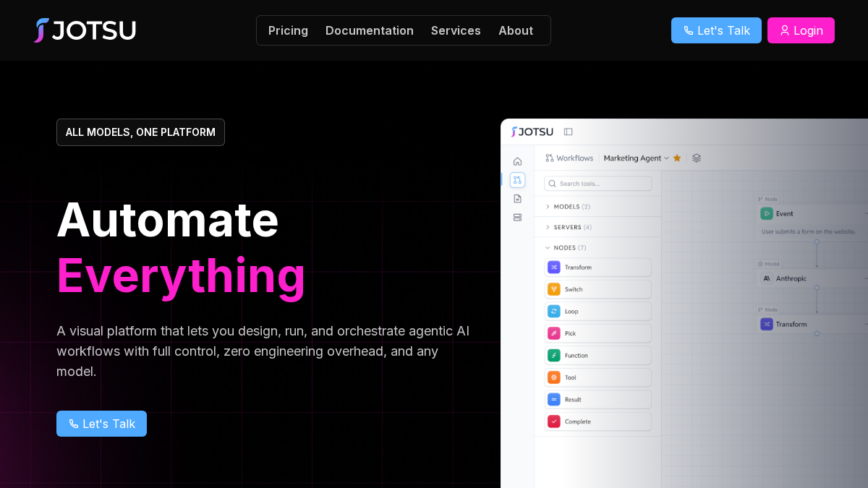Open the servers icon in the app sidebar
The image size is (868, 488).
517,217
